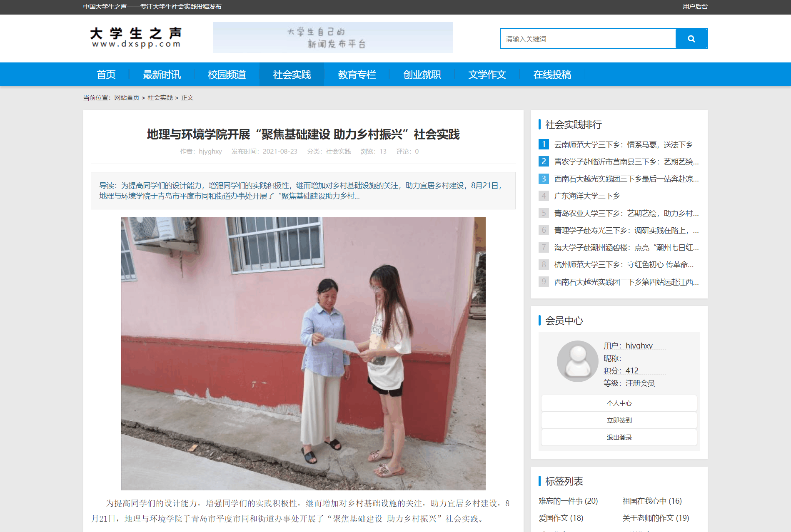Click the 爱国作文 (18) tag
Screen dimensions: 791x532
click(x=561, y=518)
